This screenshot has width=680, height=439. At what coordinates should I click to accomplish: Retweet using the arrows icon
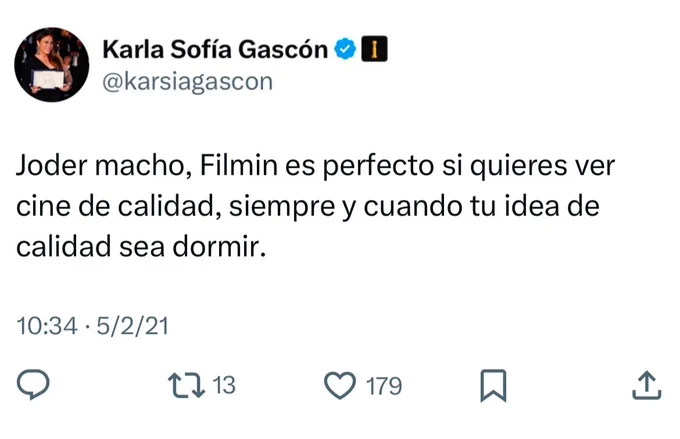(x=186, y=385)
